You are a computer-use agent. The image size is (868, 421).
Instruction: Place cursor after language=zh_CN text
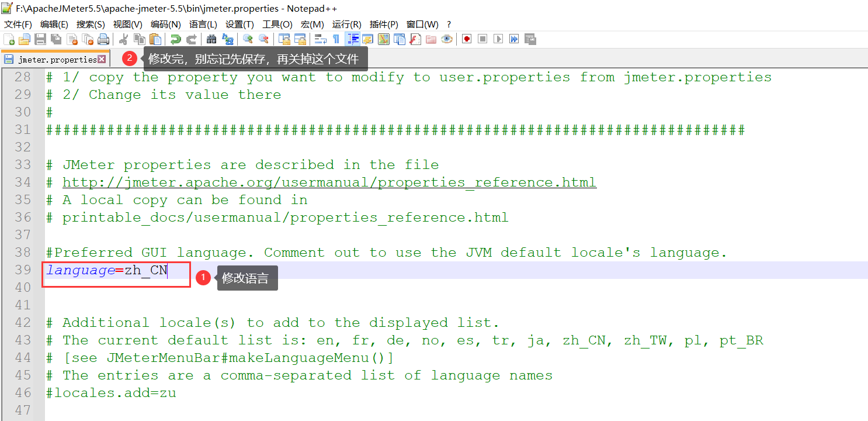pyautogui.click(x=168, y=270)
